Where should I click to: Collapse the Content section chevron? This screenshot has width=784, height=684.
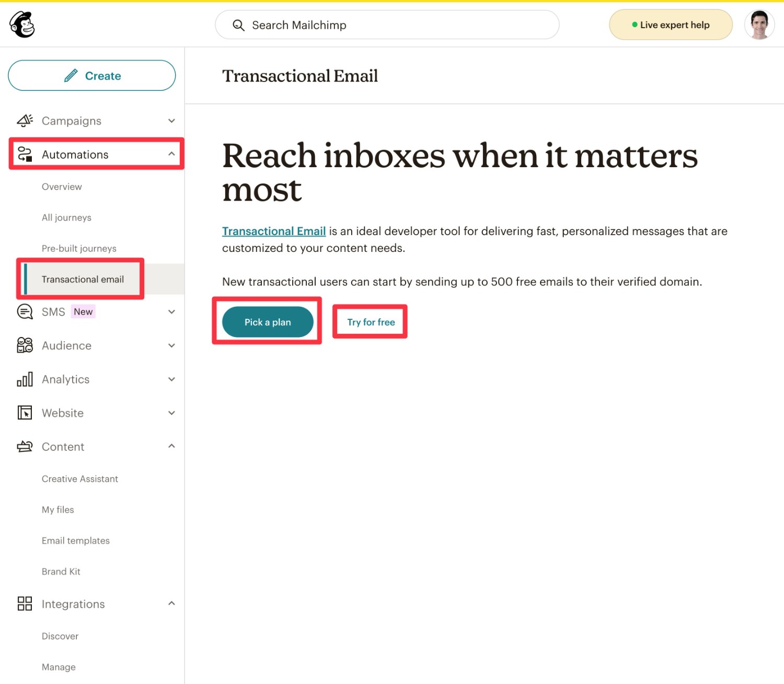[171, 446]
